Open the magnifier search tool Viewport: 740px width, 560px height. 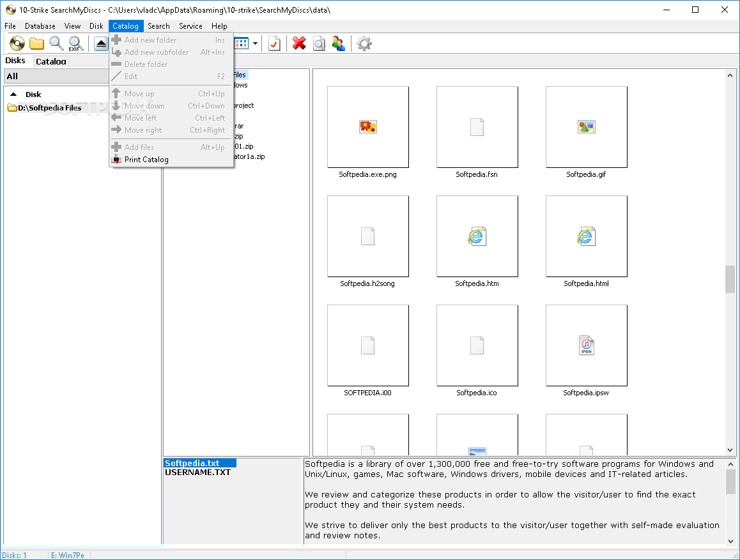(x=56, y=44)
